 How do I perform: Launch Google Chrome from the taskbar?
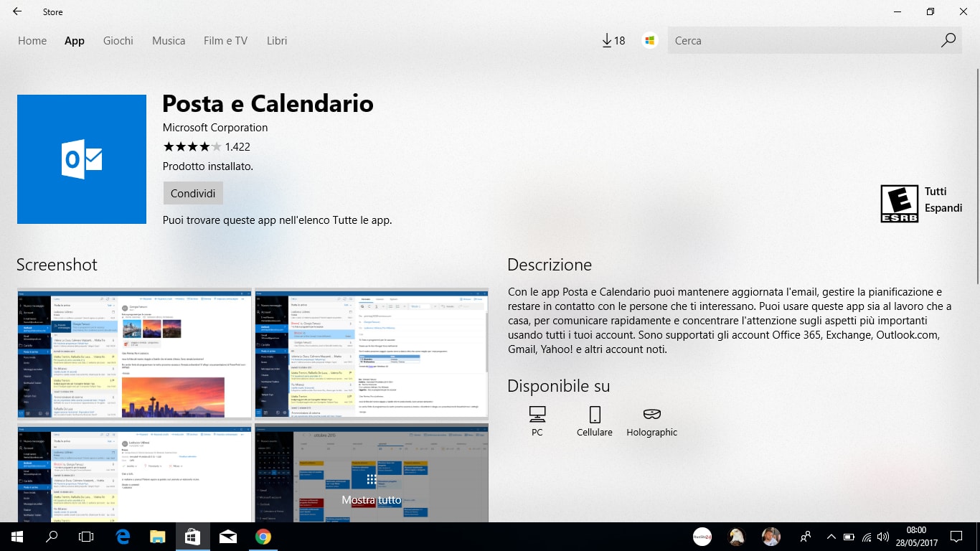pyautogui.click(x=264, y=536)
